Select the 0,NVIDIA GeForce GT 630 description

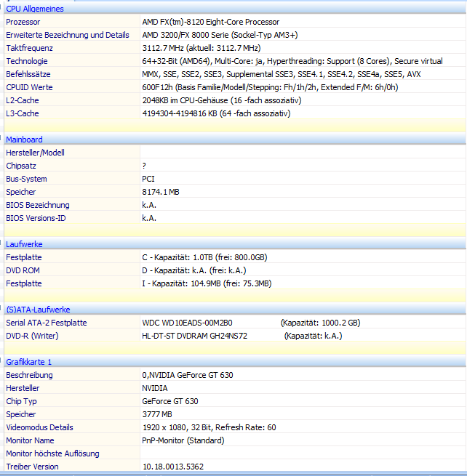click(188, 375)
